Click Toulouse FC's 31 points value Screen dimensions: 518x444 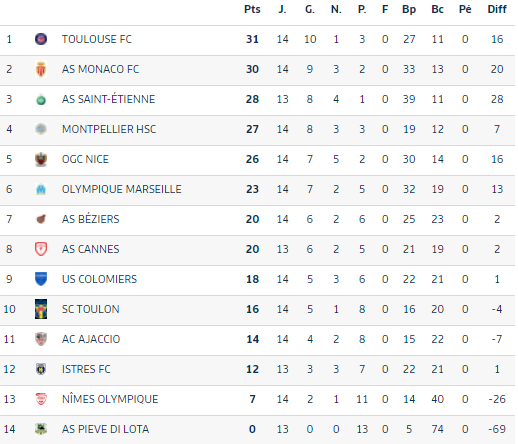pos(252,39)
